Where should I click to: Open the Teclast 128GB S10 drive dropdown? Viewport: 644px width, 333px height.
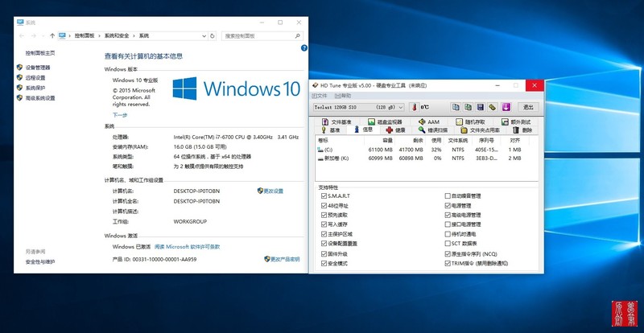coord(358,107)
